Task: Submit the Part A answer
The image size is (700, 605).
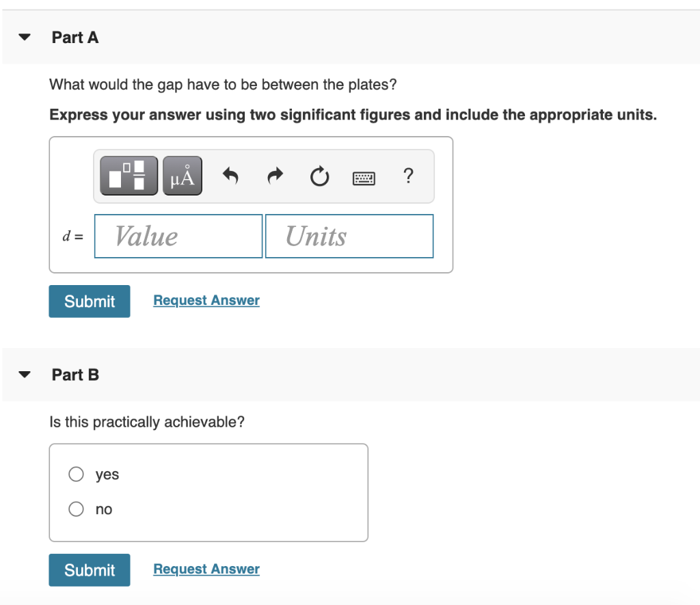Action: tap(90, 301)
